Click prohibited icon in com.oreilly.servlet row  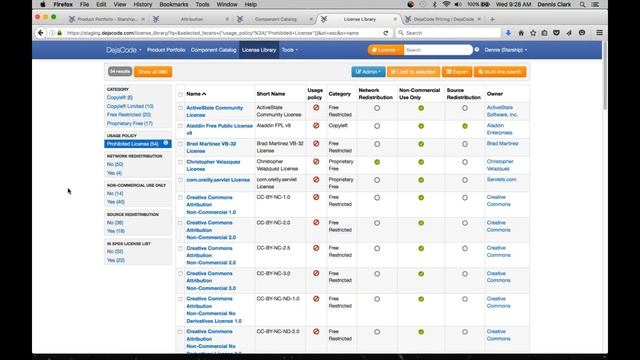click(x=316, y=180)
